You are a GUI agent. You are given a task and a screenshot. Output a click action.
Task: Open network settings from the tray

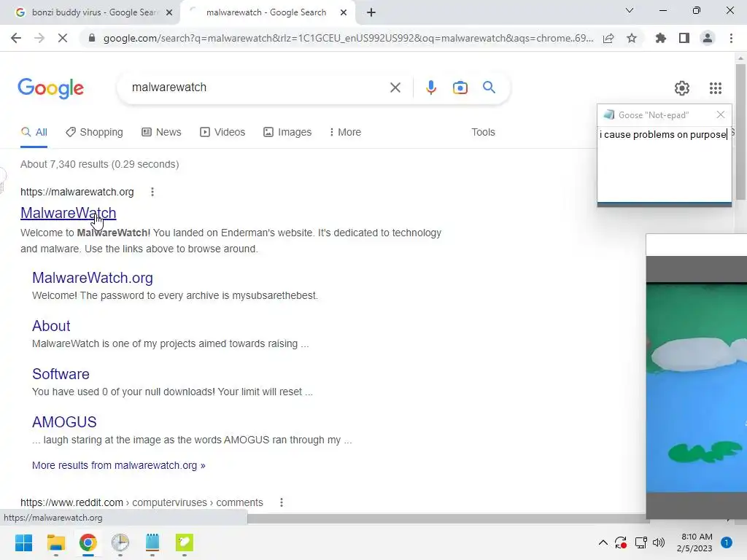pyautogui.click(x=640, y=542)
